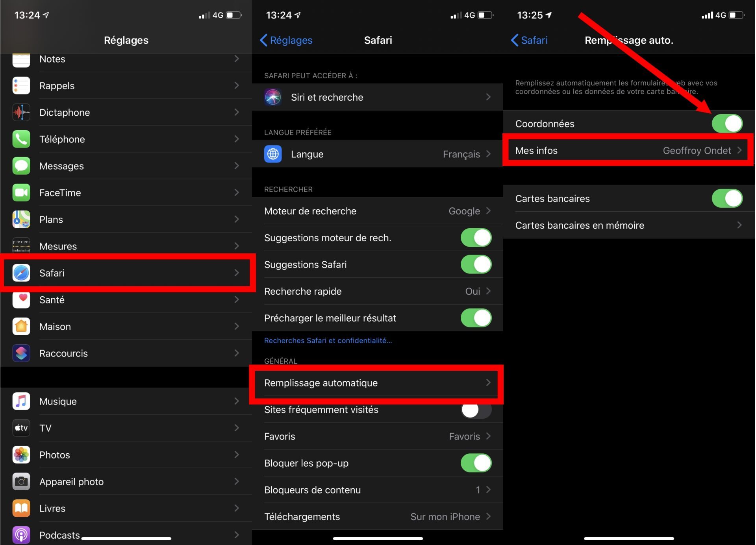
Task: Open Mes infos Geoffroy Ondet chevron
Action: tap(739, 150)
